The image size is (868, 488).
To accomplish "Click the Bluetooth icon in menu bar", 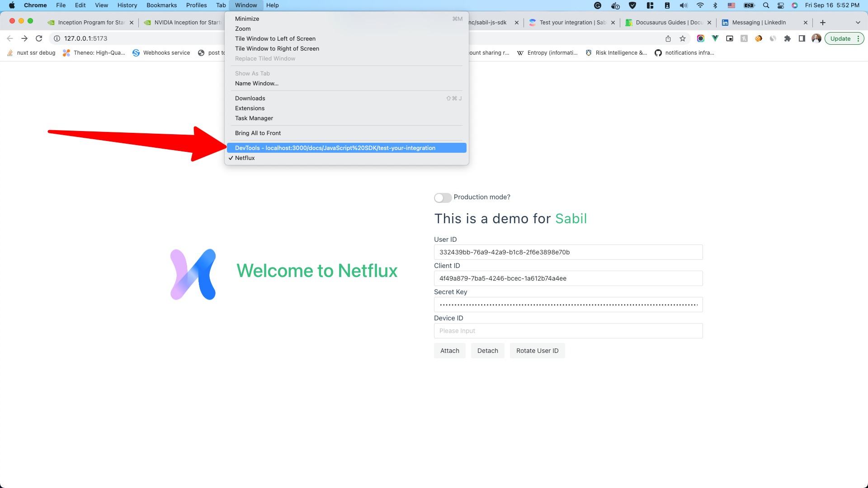I will pyautogui.click(x=715, y=5).
